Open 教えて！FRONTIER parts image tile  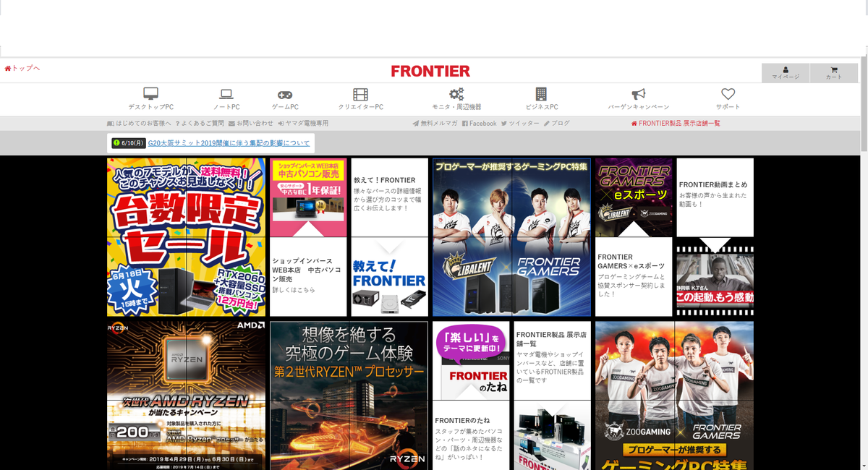point(389,277)
